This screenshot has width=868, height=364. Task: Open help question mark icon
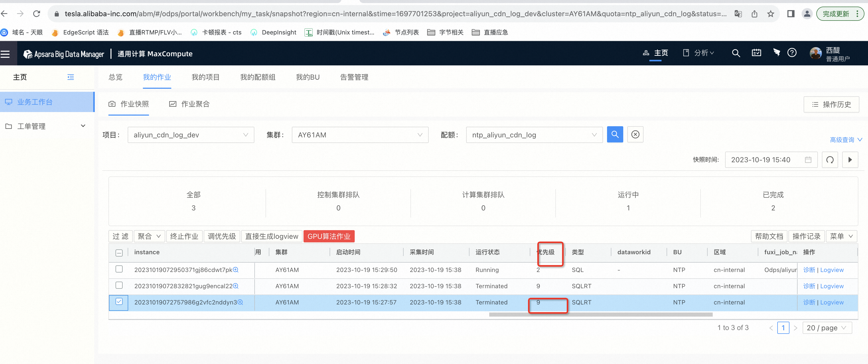[792, 52]
